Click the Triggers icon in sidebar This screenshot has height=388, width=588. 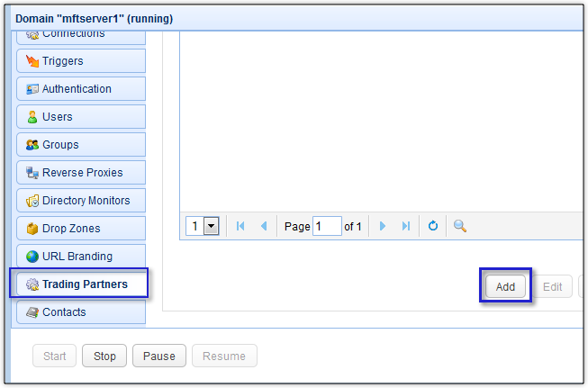32,61
